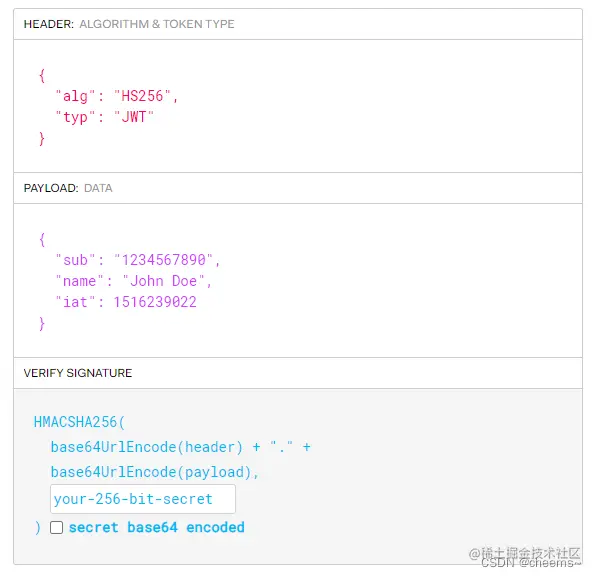Select the PAYLOAD: DATA section heading

(68, 188)
